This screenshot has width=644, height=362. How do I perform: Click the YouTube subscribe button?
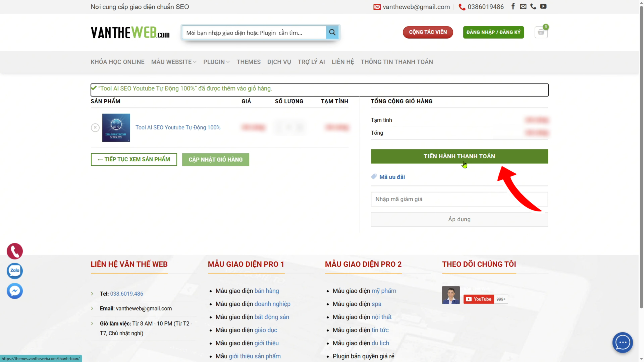(479, 299)
